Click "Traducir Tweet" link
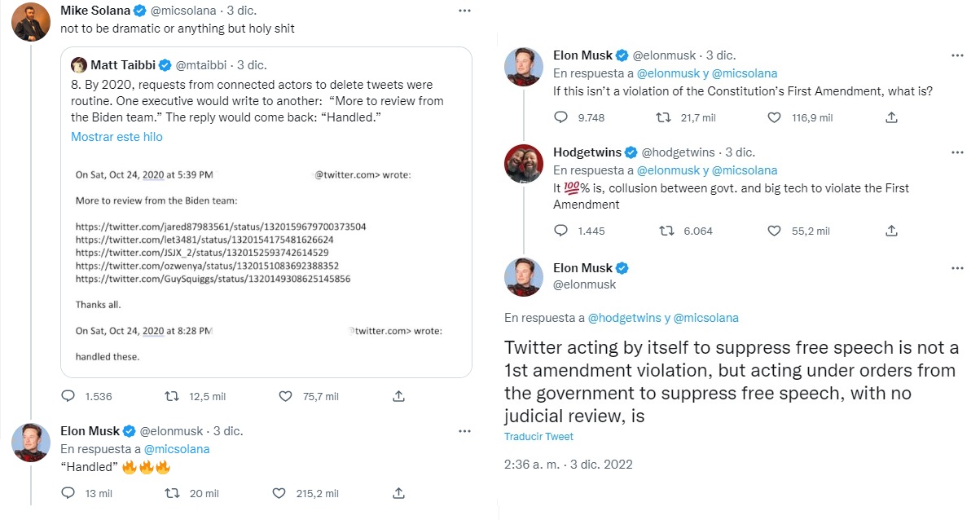 click(538, 437)
